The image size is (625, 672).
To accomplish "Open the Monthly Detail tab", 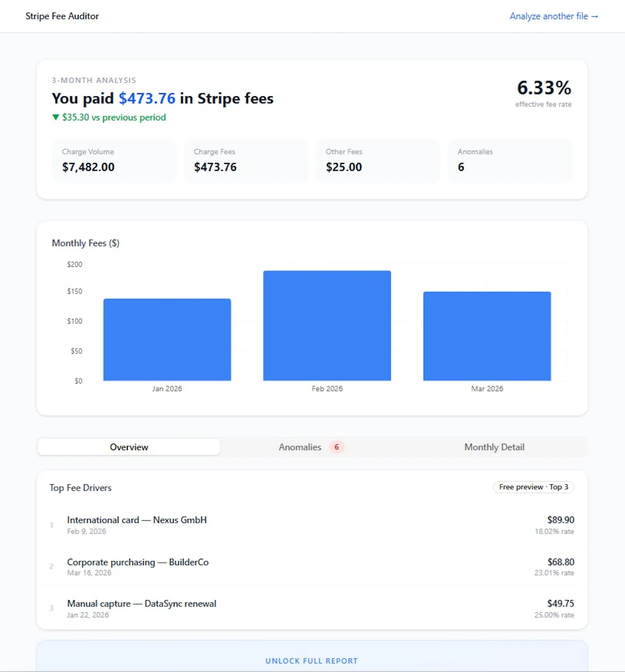I will 494,447.
